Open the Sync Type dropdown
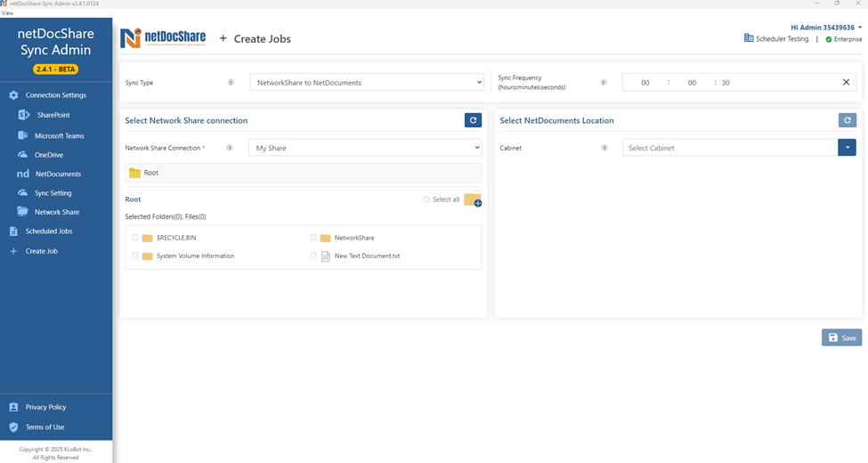Screen dimensions: 868x463 tap(367, 83)
